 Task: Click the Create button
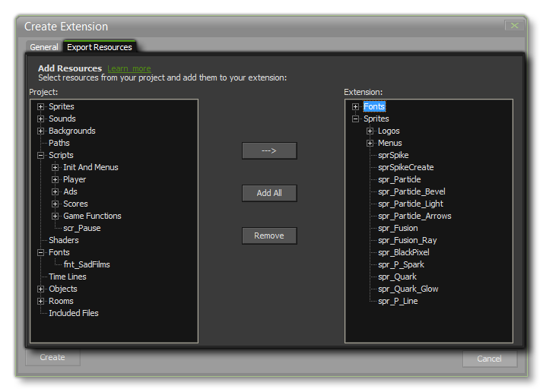coord(52,357)
